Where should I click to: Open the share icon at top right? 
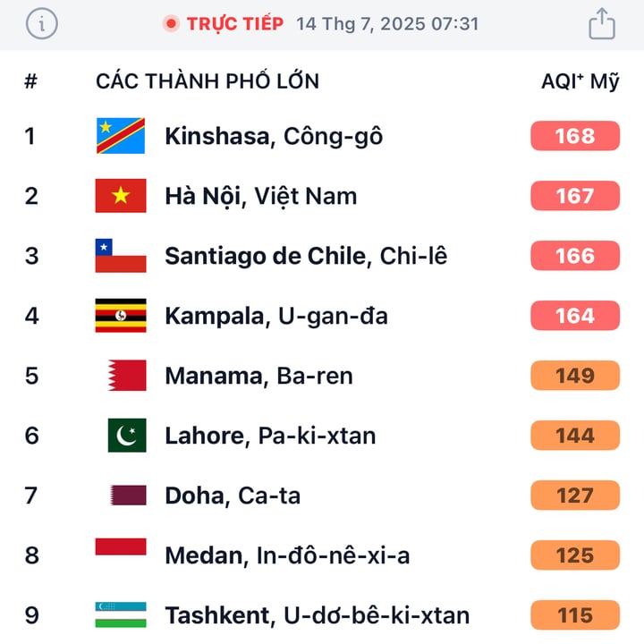[x=602, y=23]
